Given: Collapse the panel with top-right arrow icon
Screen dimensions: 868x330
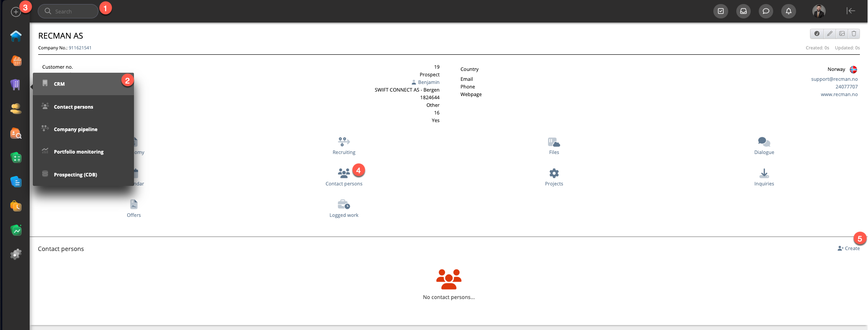Looking at the screenshot, I should [x=850, y=11].
